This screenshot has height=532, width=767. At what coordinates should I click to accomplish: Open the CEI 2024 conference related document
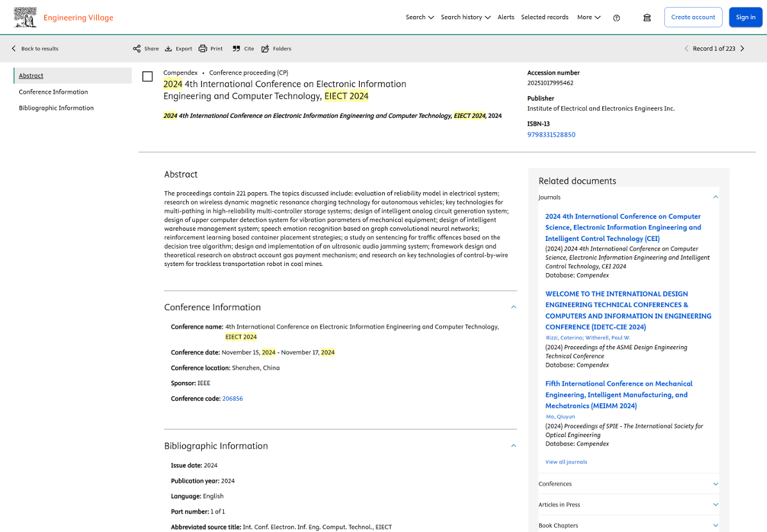tap(623, 228)
